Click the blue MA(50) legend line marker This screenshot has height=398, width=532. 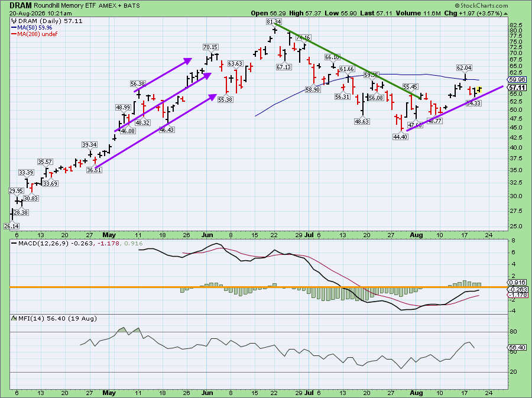click(x=14, y=27)
